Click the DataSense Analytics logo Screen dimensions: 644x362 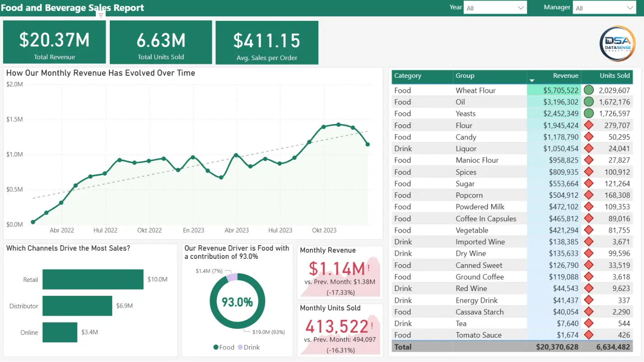(617, 43)
